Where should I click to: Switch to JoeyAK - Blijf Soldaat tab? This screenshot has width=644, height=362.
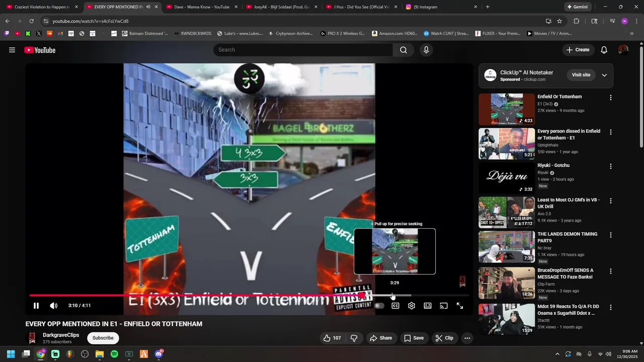click(281, 7)
